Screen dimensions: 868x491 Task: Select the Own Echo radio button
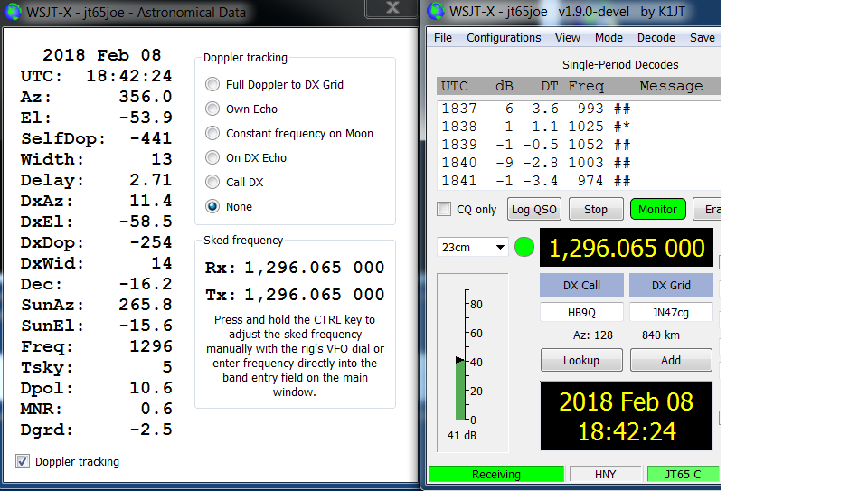point(212,109)
